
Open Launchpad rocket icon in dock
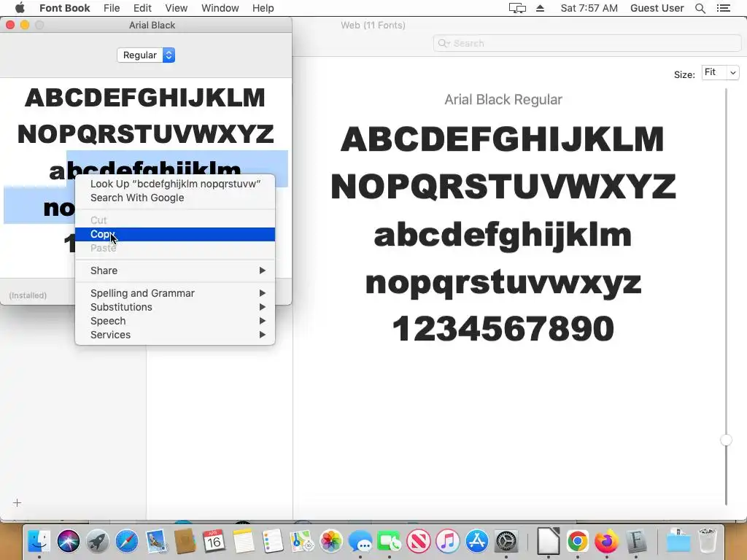(97, 542)
